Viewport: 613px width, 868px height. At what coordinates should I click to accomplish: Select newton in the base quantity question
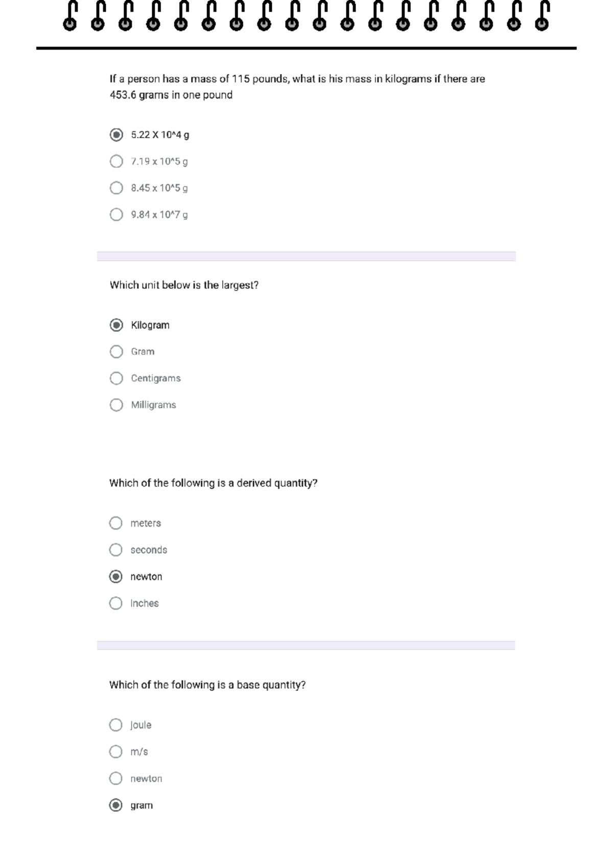click(116, 779)
